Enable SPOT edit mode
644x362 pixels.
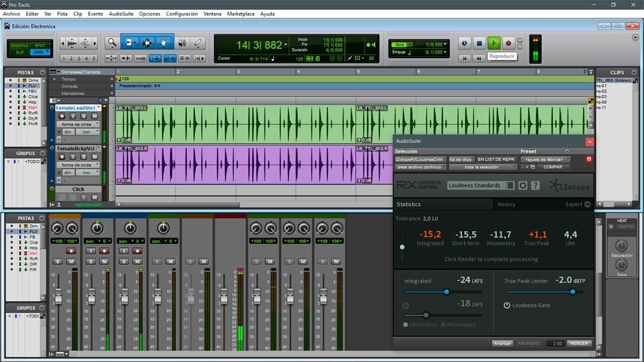coord(40,46)
